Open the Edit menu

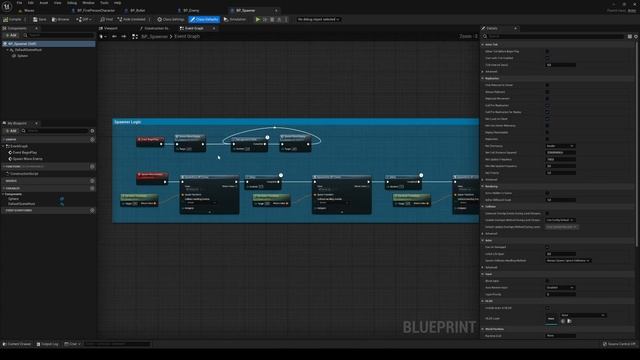(x=31, y=3)
